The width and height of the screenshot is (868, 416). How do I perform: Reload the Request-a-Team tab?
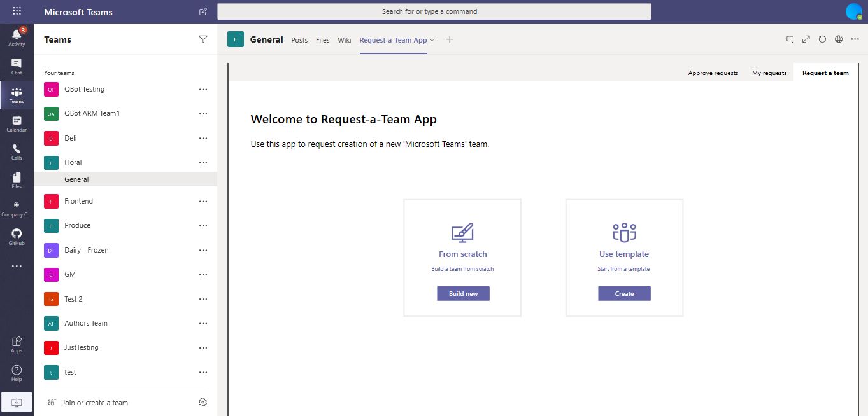(x=822, y=39)
